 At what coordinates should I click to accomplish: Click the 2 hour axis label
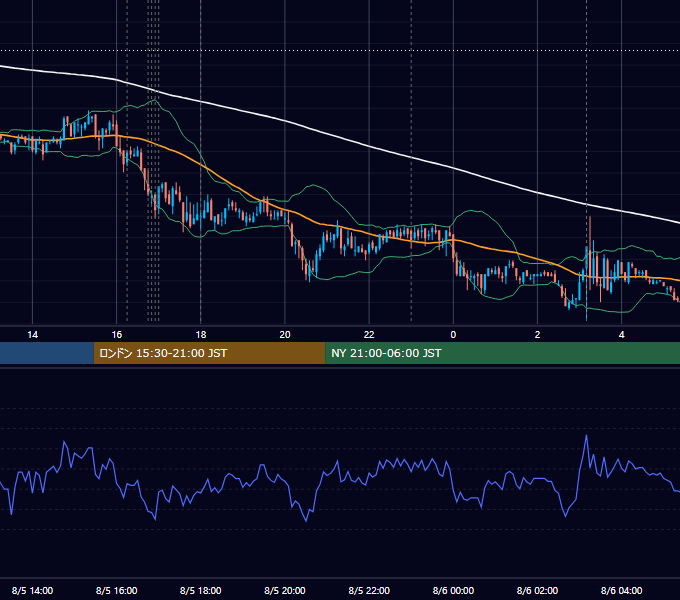(537, 335)
